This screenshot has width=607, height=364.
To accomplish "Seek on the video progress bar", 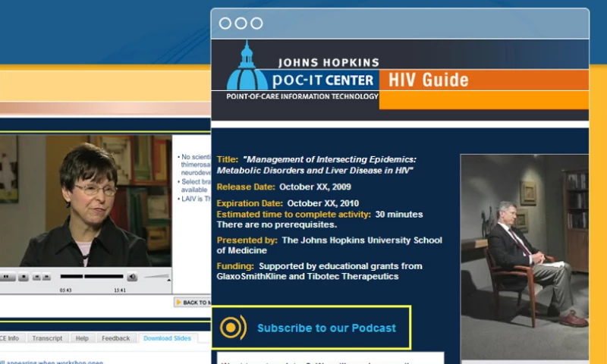I will (x=91, y=277).
